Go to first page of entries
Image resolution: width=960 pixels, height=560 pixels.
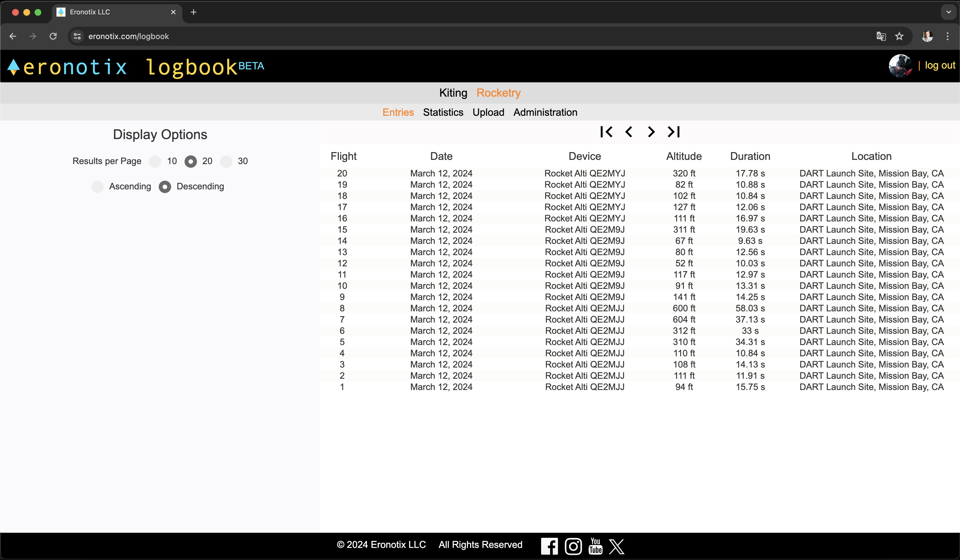pos(606,132)
